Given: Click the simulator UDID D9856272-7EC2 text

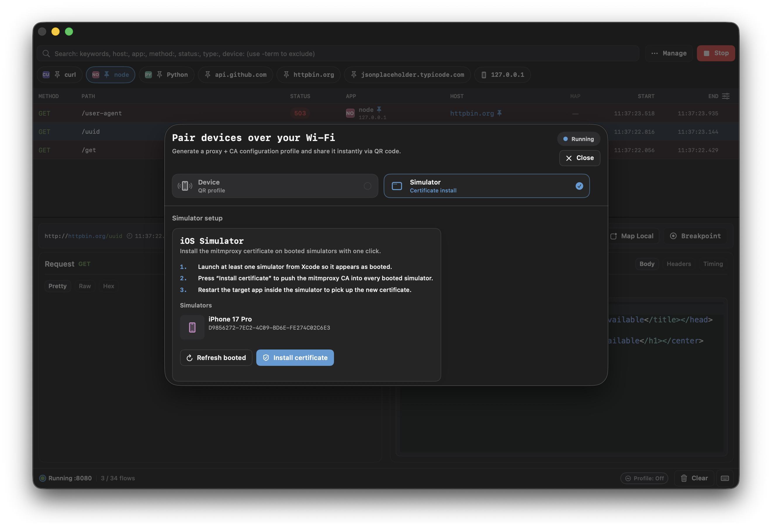Looking at the screenshot, I should click(x=269, y=328).
